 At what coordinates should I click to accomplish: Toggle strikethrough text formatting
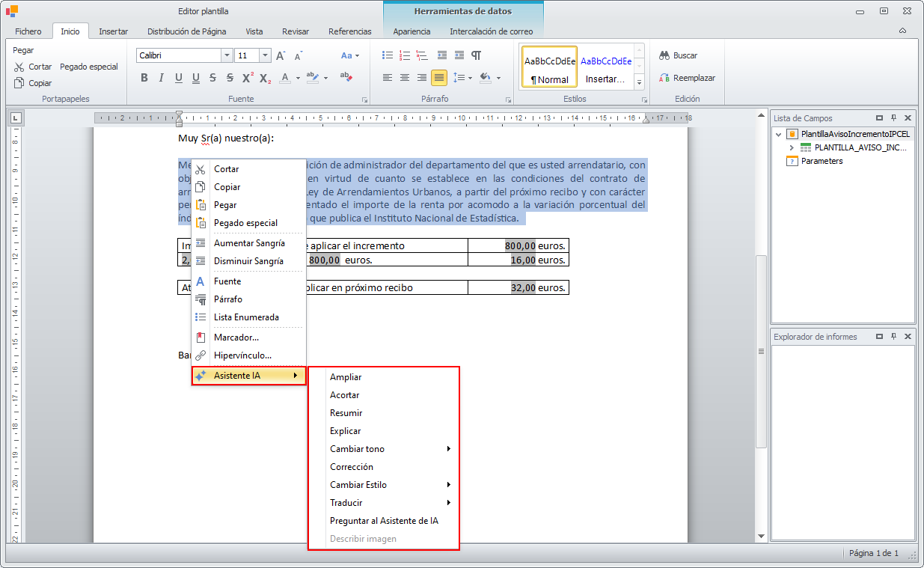pyautogui.click(x=213, y=78)
